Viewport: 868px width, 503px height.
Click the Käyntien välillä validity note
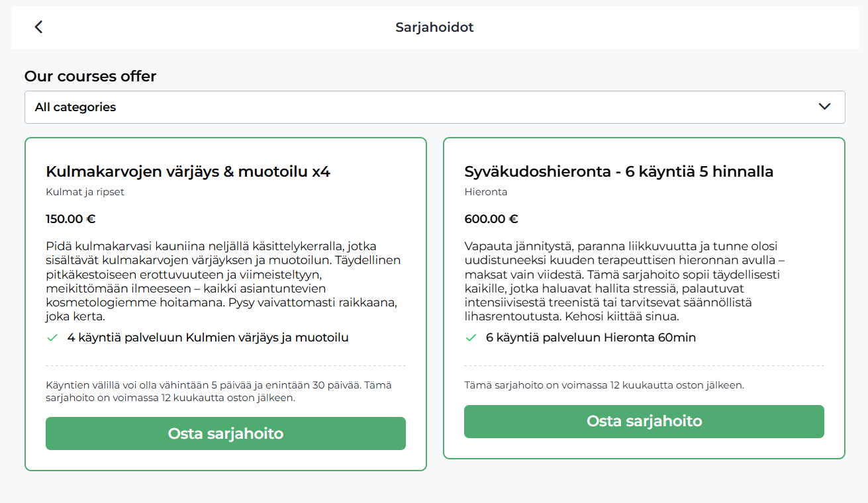tap(219, 391)
